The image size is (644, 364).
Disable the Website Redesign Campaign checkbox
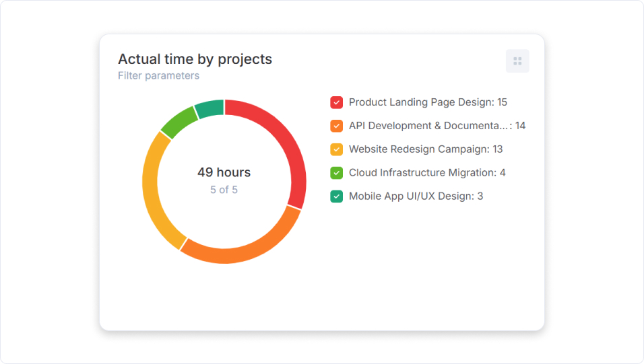(337, 149)
